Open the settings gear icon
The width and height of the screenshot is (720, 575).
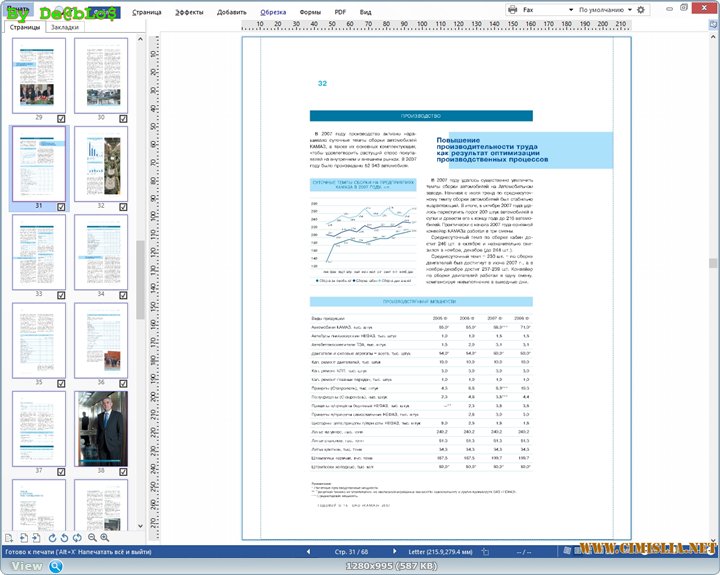click(x=641, y=9)
